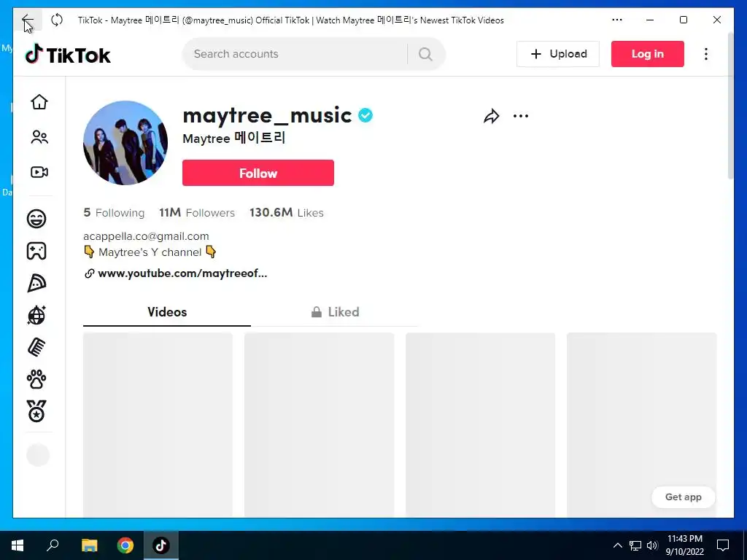Select the Dance disco globe category icon

(36, 315)
